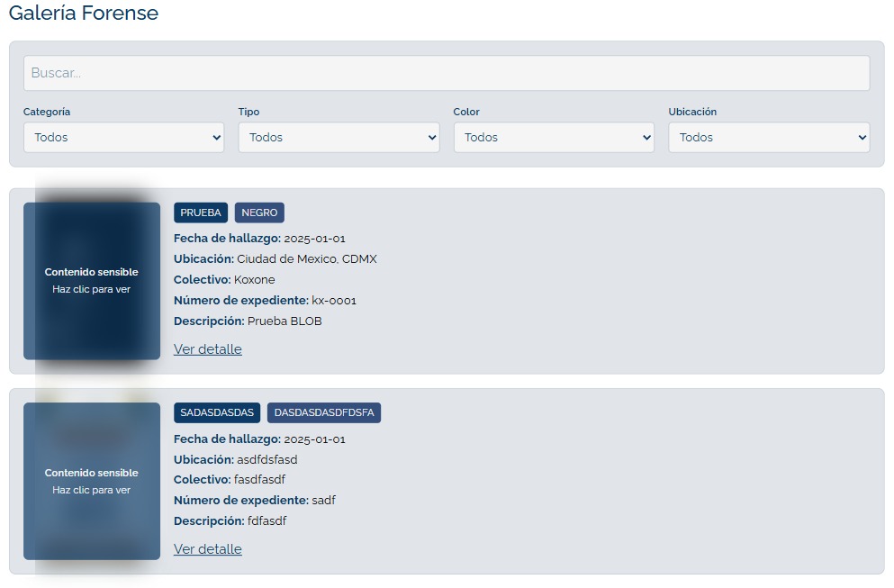Click the Ubicación dropdown chevron icon
894x588 pixels.
pyautogui.click(x=862, y=137)
